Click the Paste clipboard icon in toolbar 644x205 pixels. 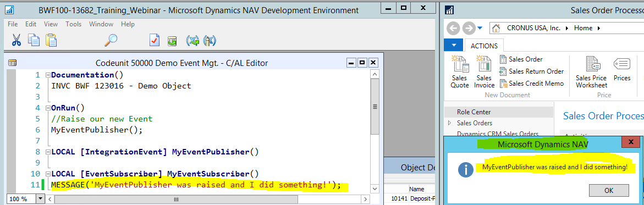51,40
